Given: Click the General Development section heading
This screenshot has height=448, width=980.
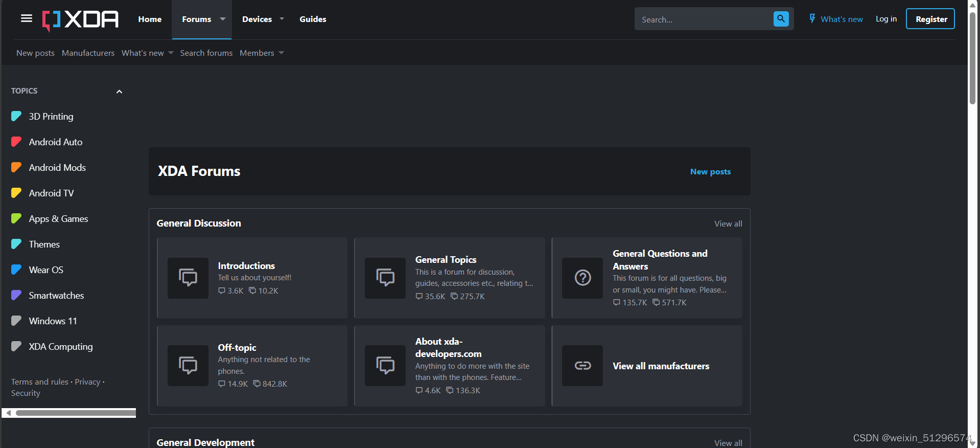Looking at the screenshot, I should pos(205,442).
